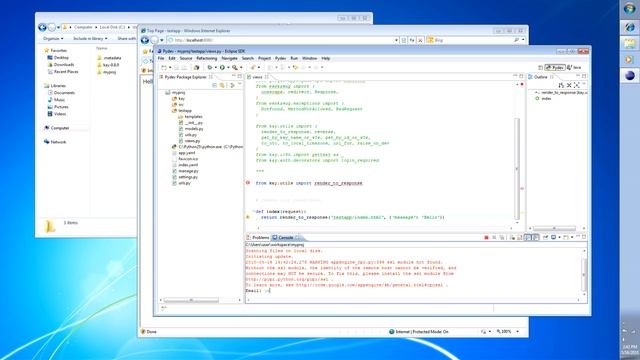Open the Debug dropdown arrow

[215, 67]
